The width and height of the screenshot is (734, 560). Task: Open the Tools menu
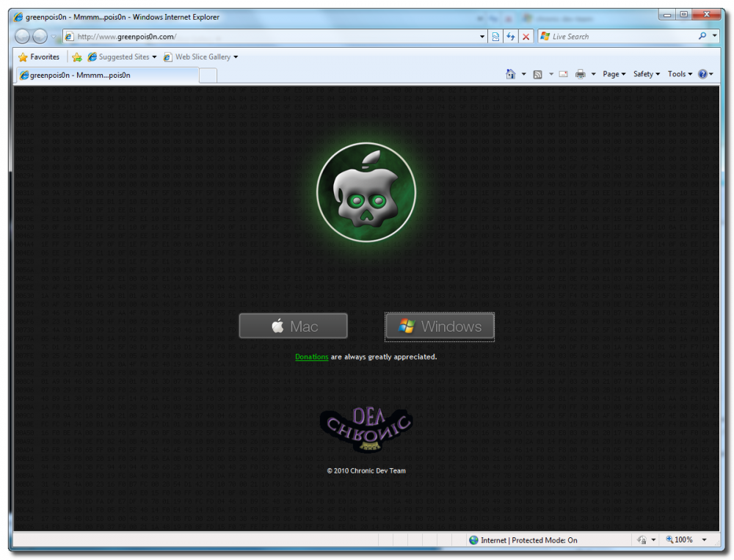coord(680,74)
